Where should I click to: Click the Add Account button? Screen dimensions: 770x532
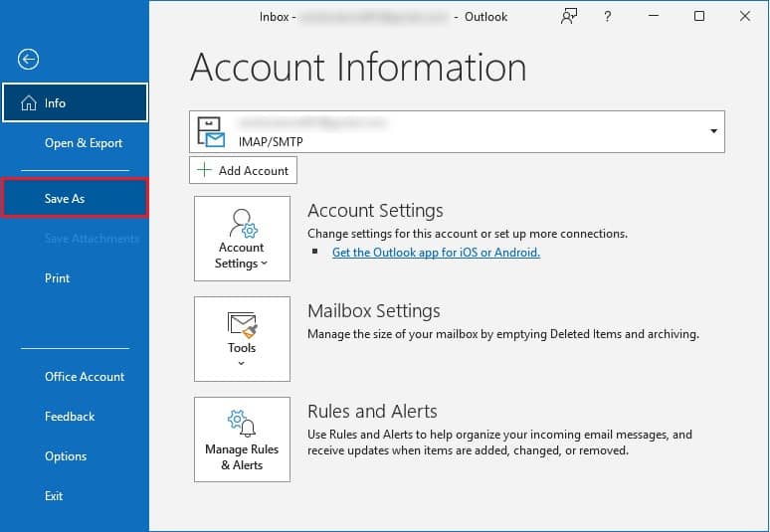click(x=243, y=170)
